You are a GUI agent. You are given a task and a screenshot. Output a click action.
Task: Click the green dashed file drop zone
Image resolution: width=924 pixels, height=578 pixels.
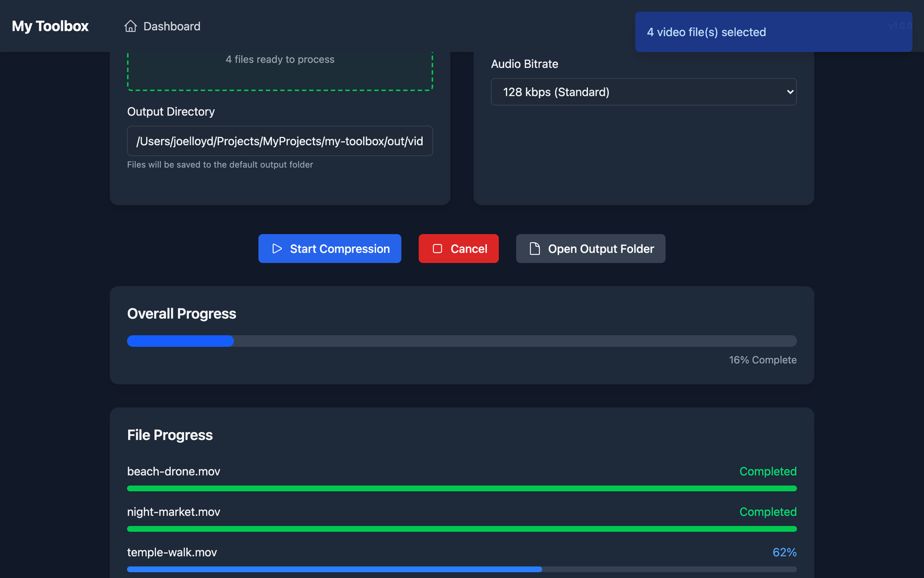pos(280,71)
